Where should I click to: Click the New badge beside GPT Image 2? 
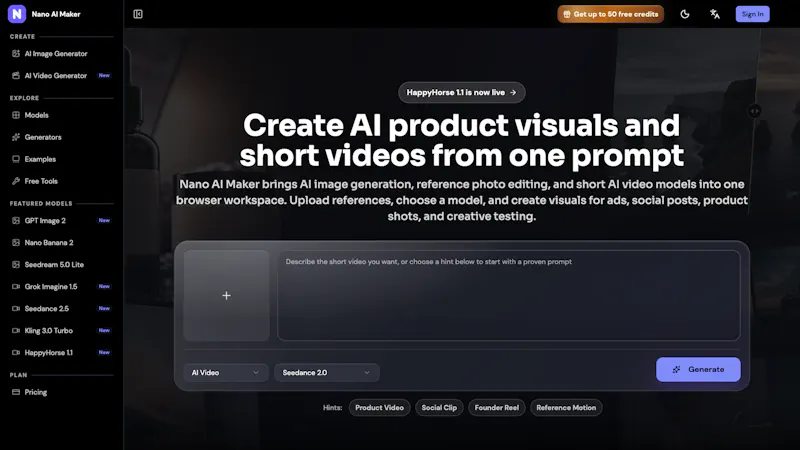click(x=104, y=221)
